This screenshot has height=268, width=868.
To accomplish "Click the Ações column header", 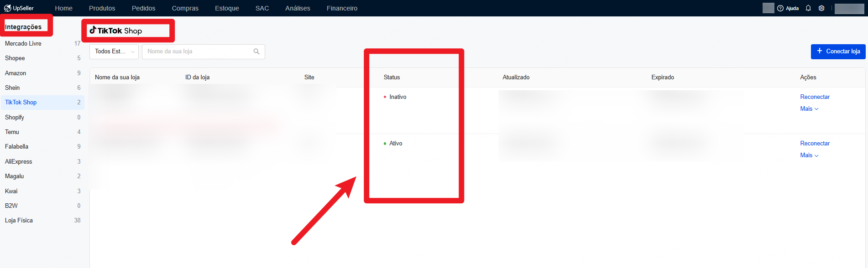I will coord(808,77).
